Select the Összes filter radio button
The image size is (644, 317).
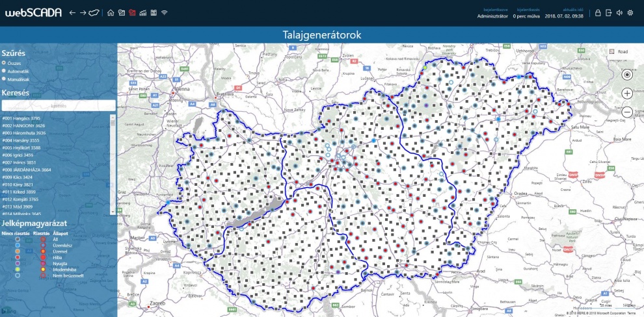(4, 63)
